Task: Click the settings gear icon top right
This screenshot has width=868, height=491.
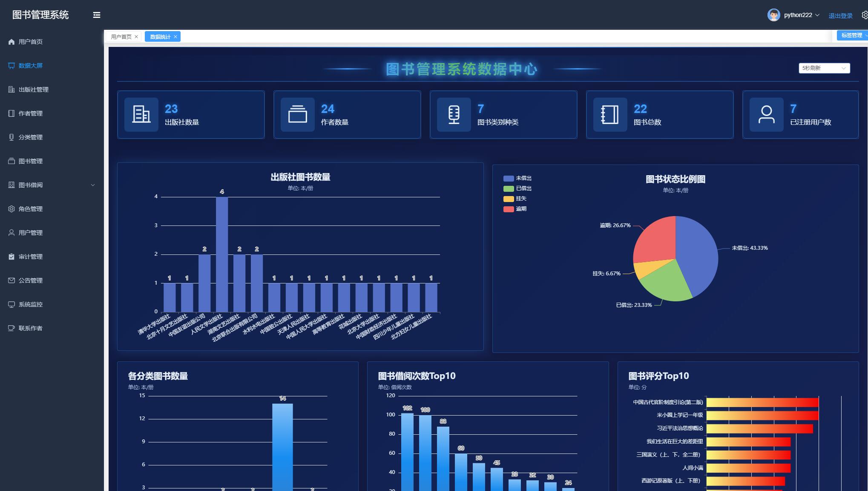Action: [x=865, y=15]
